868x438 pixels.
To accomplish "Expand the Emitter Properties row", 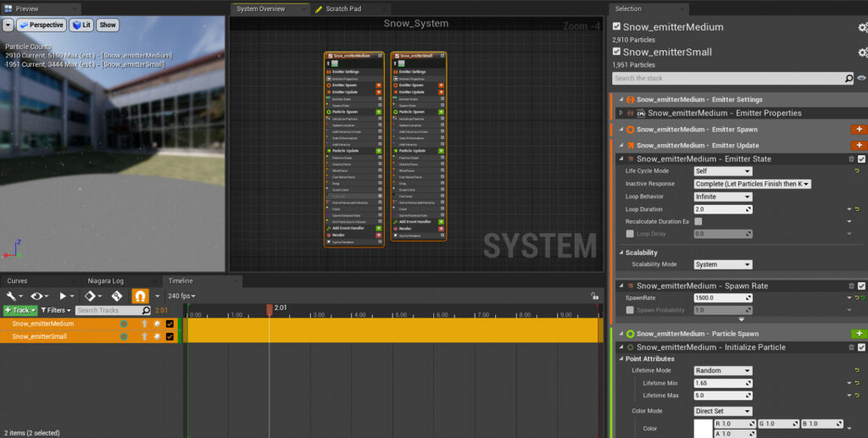I will [620, 113].
